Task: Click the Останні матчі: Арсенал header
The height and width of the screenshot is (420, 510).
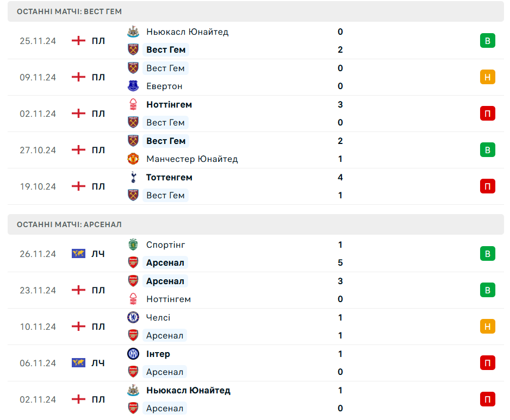Action: [x=256, y=224]
